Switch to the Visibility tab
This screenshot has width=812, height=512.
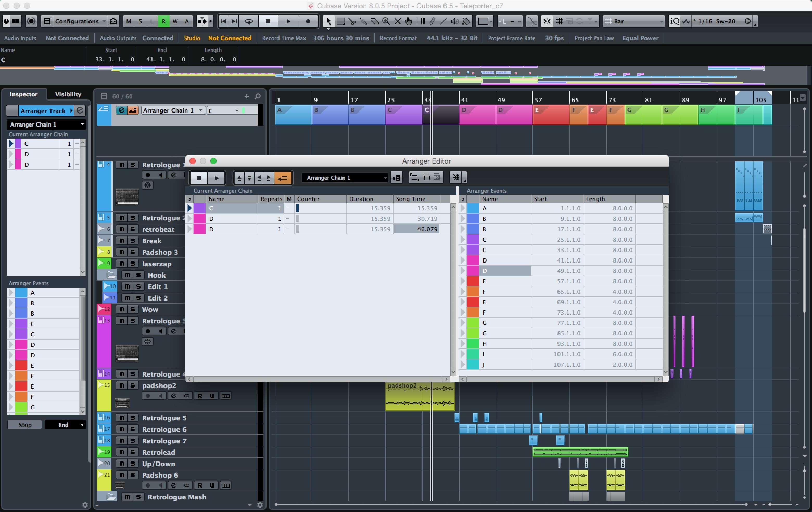pos(68,94)
